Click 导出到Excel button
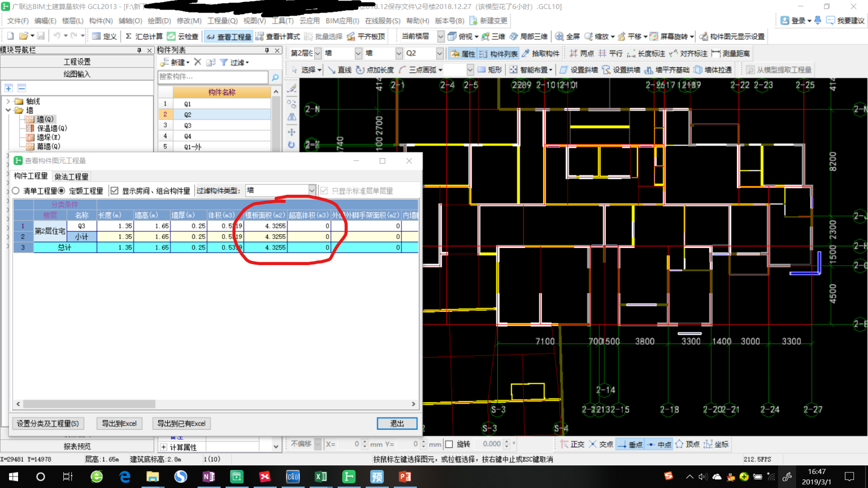This screenshot has height=488, width=868. pyautogui.click(x=119, y=423)
